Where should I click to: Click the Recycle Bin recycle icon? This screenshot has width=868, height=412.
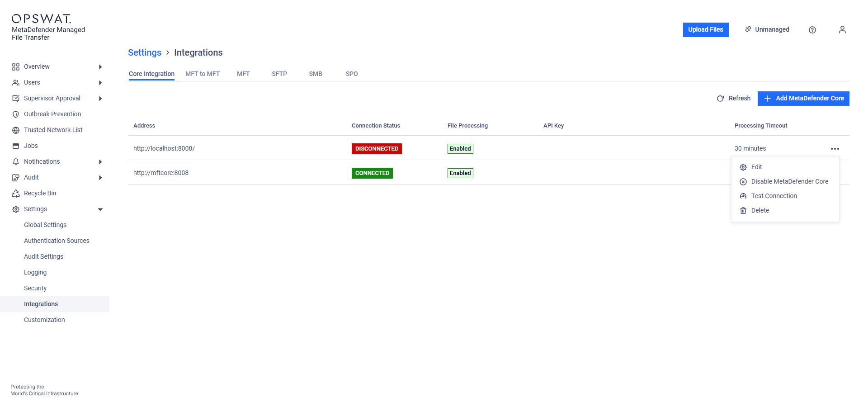(x=16, y=194)
